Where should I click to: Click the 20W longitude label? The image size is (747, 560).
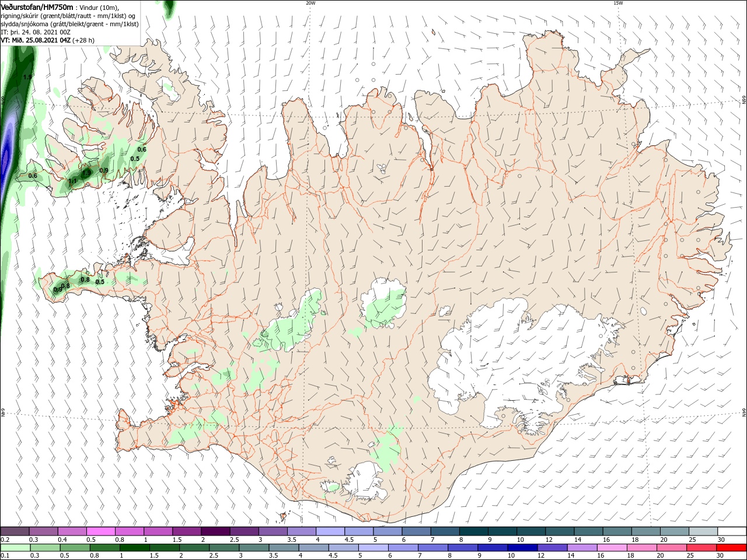click(x=310, y=3)
